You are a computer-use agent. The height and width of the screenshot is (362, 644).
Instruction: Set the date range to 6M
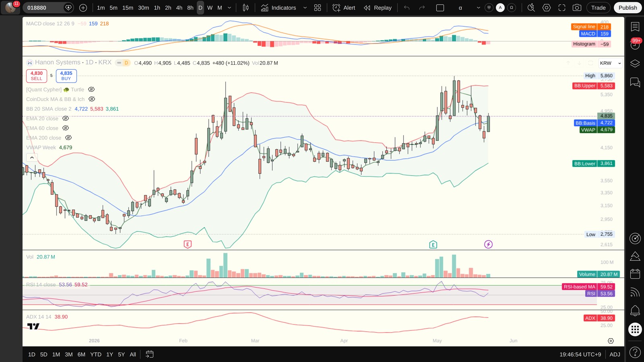[81, 354]
